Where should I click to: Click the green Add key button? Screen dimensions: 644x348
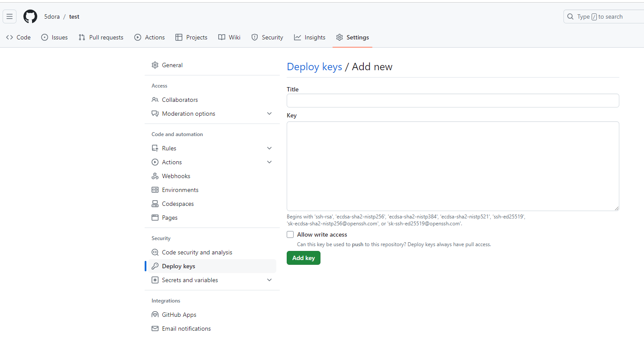[x=304, y=258]
